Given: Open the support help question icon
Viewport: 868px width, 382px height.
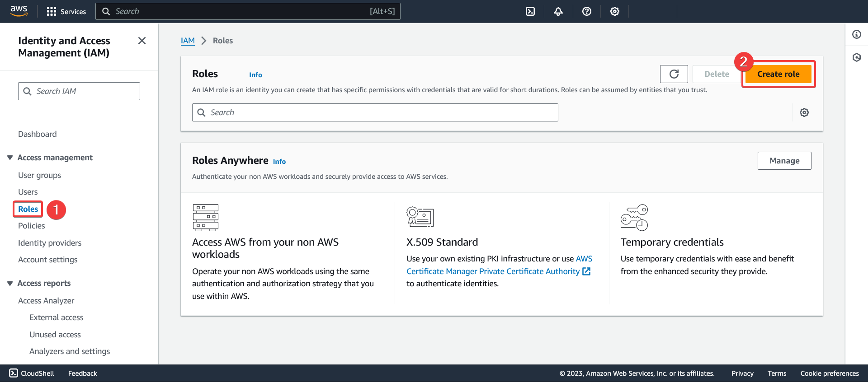Looking at the screenshot, I should [587, 11].
